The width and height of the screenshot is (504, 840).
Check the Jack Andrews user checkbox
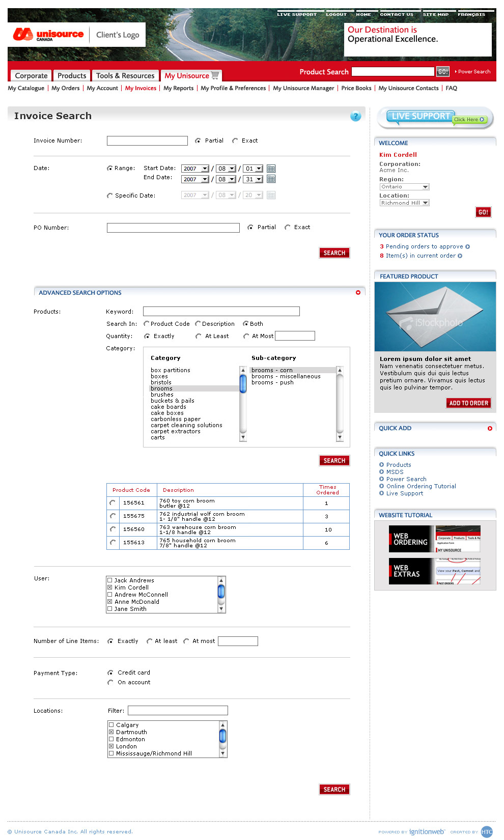tap(109, 580)
